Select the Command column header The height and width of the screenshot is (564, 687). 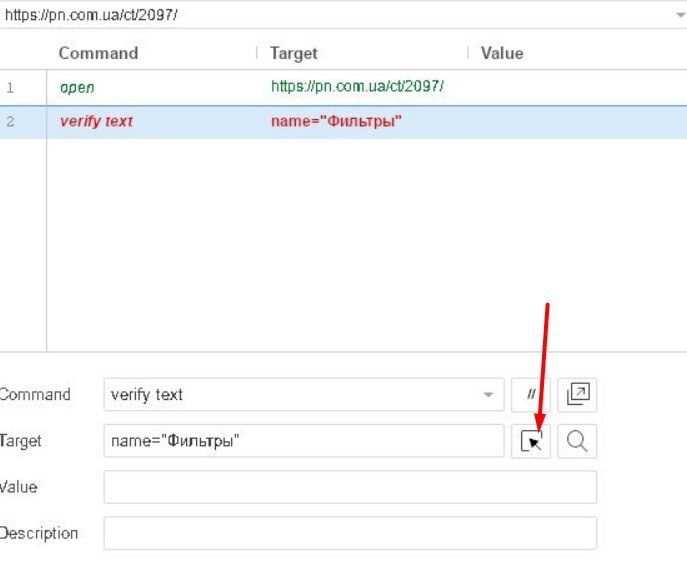coord(98,53)
